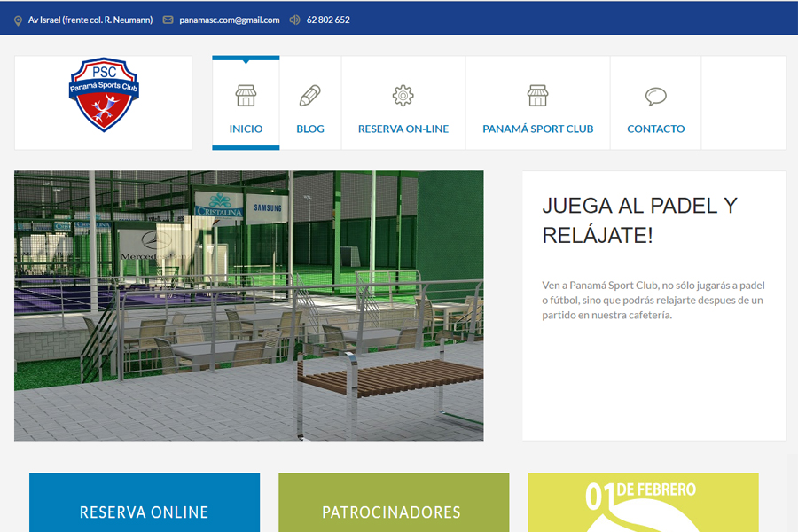Click the location pin icon in top bar
This screenshot has height=532, width=798.
[18, 20]
